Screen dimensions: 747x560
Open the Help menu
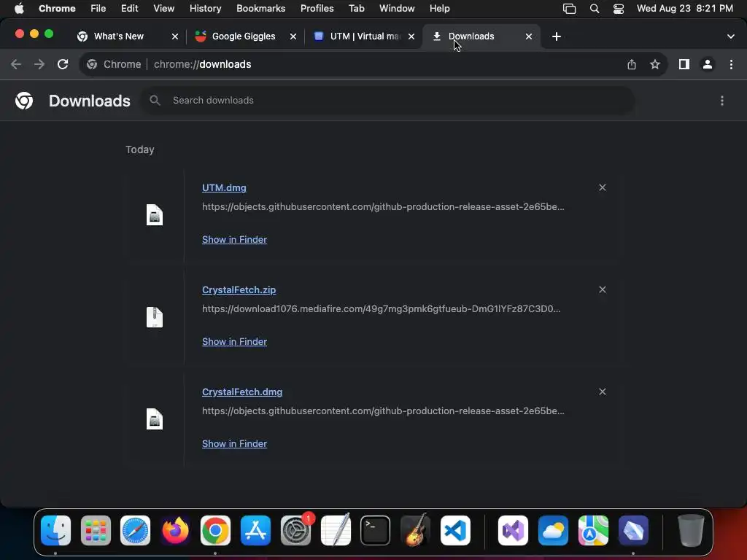tap(439, 9)
